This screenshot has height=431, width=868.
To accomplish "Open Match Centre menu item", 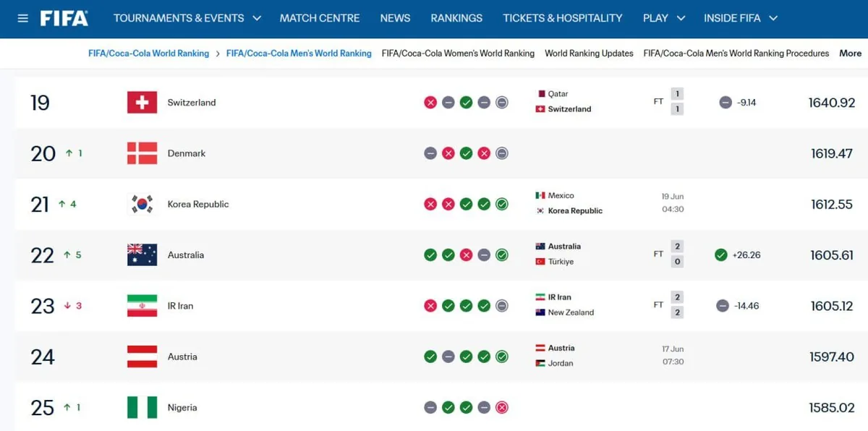I will pyautogui.click(x=320, y=18).
